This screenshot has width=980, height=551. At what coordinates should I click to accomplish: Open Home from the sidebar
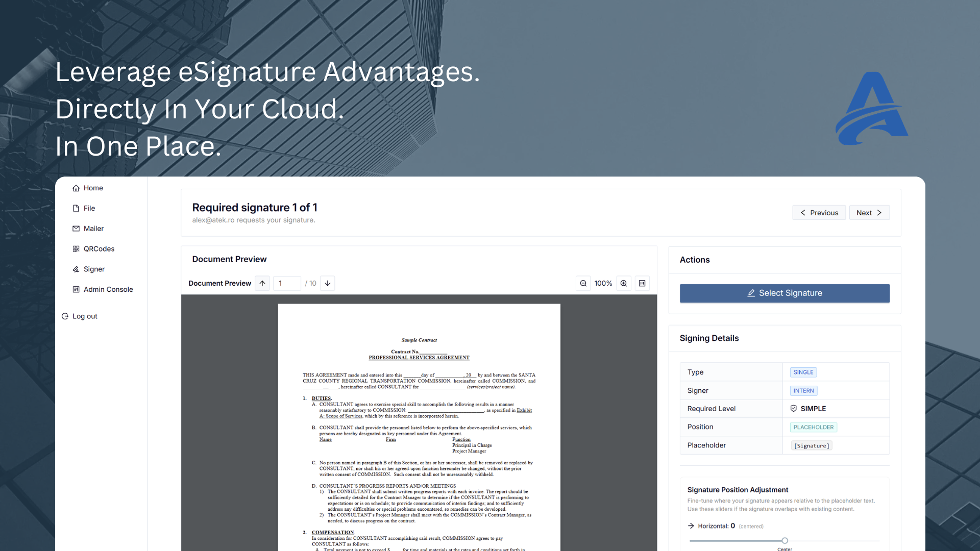click(x=93, y=188)
